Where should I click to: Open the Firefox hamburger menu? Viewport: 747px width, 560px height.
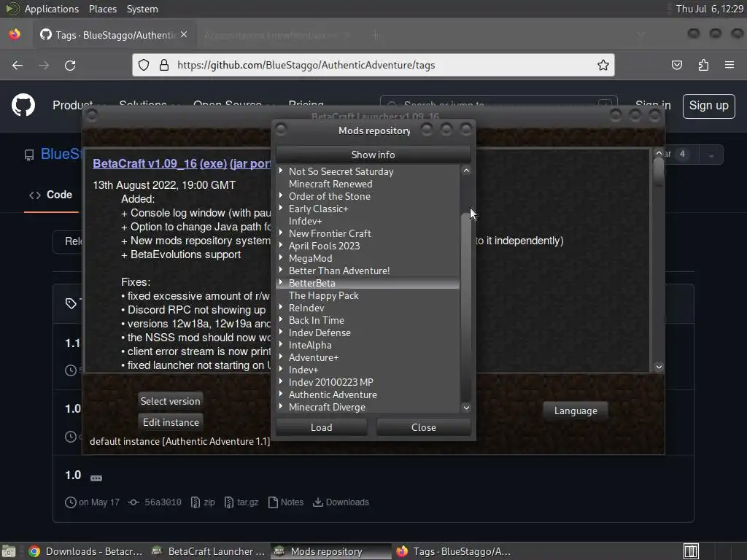[729, 65]
